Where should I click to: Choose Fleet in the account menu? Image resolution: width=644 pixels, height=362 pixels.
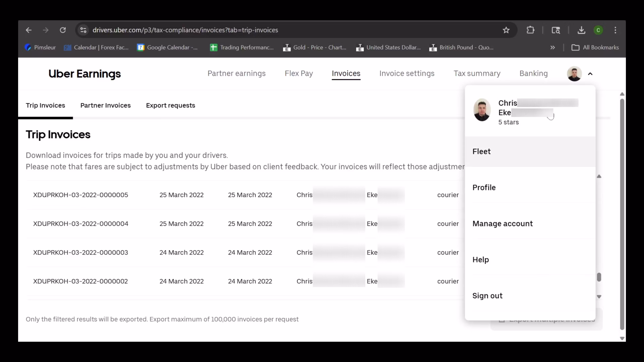click(530, 152)
